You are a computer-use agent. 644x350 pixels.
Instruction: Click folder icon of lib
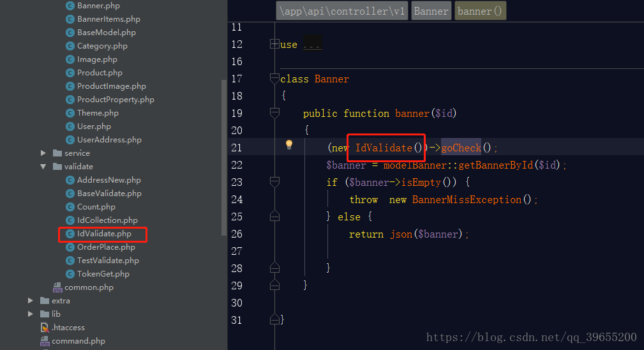(x=45, y=314)
